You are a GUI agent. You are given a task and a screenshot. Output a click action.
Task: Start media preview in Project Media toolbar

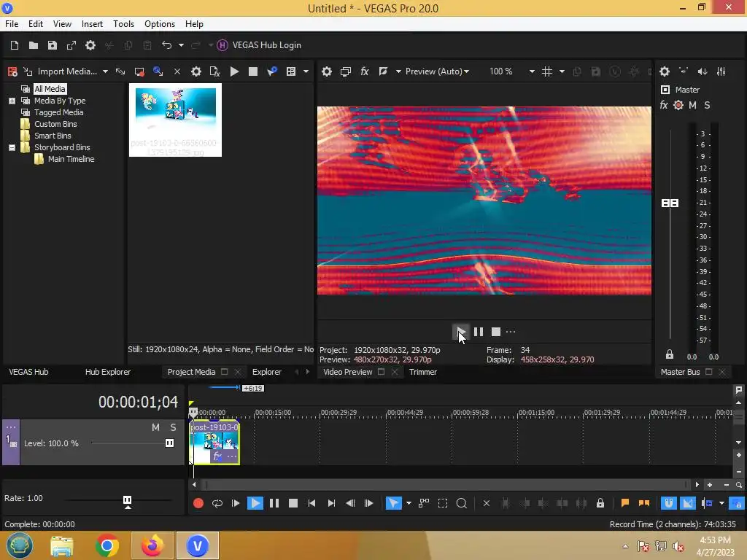[x=234, y=71]
